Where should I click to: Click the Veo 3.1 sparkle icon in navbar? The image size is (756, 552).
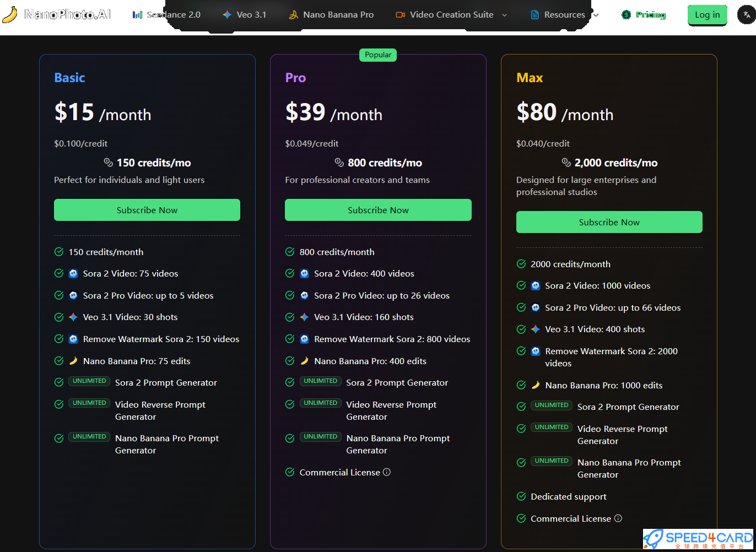227,15
